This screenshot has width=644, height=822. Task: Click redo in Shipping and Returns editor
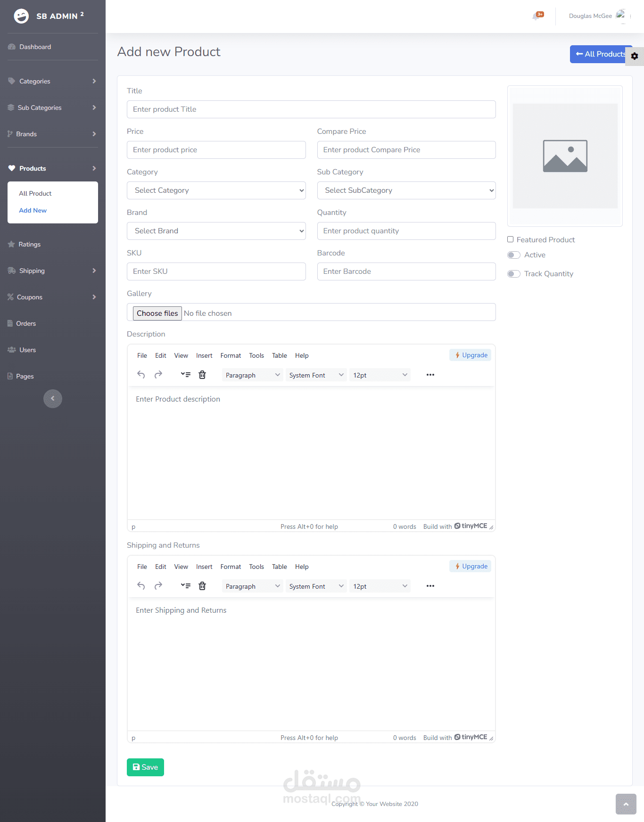click(158, 586)
